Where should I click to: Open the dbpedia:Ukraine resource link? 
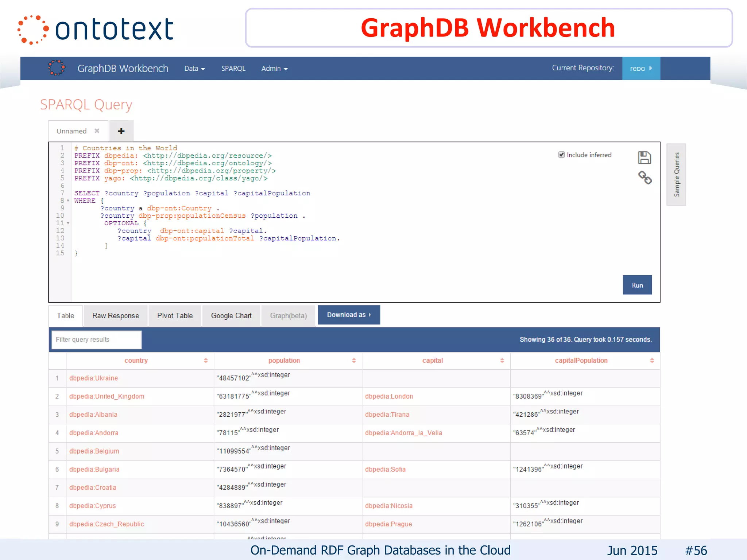click(x=93, y=378)
